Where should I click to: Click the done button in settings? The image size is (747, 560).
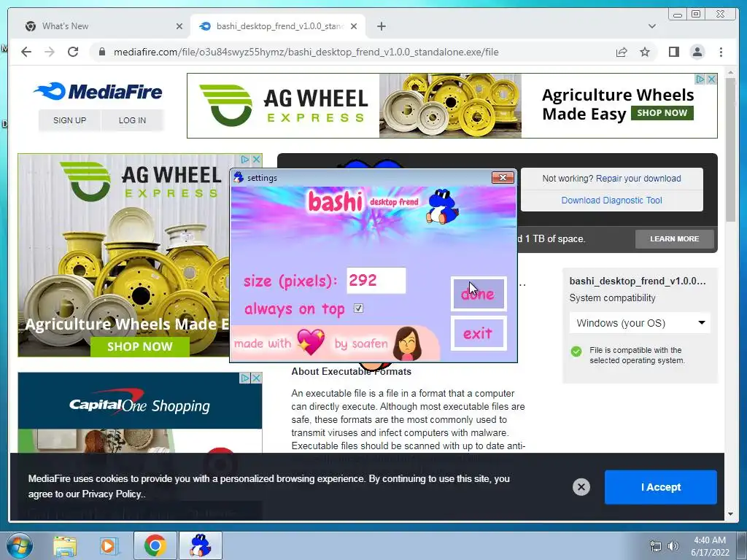(479, 294)
